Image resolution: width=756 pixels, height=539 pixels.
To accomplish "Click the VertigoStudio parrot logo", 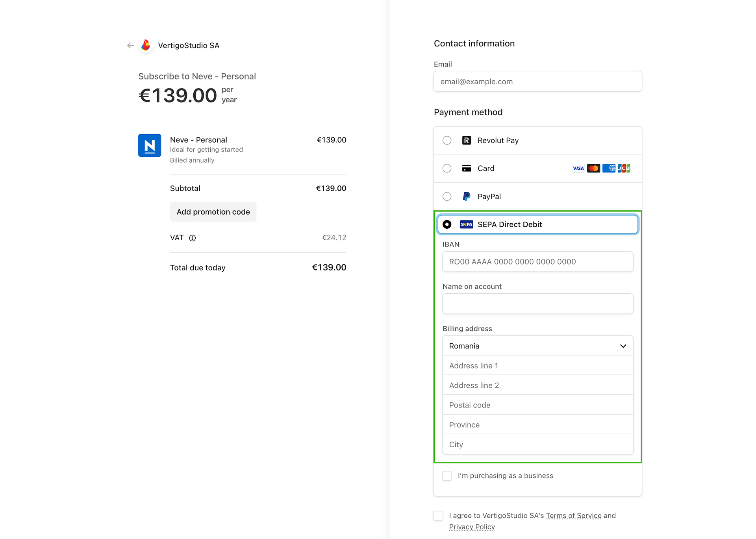I will (146, 45).
